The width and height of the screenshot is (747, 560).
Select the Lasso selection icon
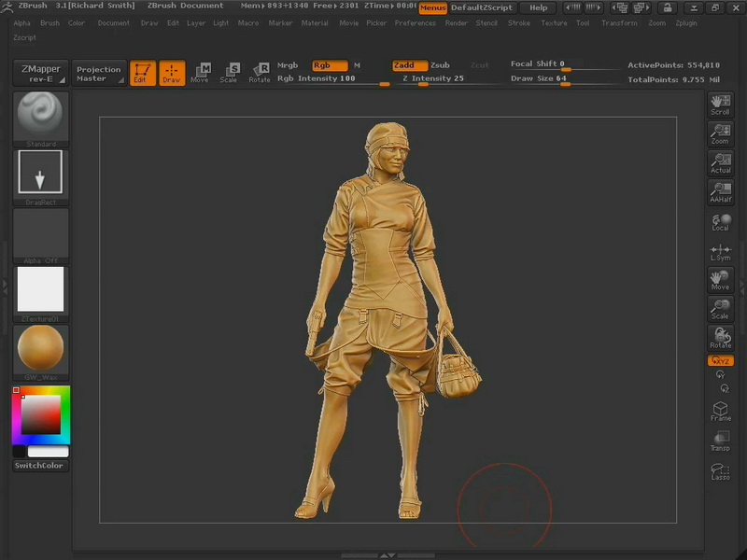[720, 471]
